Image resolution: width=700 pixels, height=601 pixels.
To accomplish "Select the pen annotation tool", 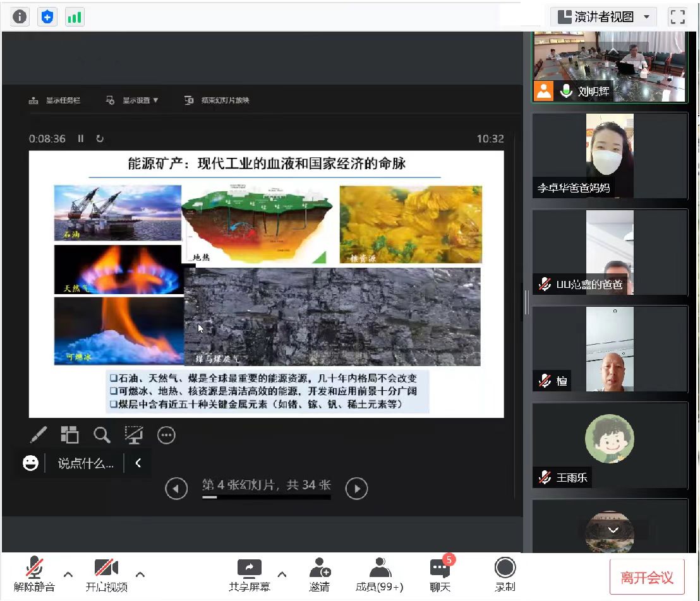I will tap(39, 435).
